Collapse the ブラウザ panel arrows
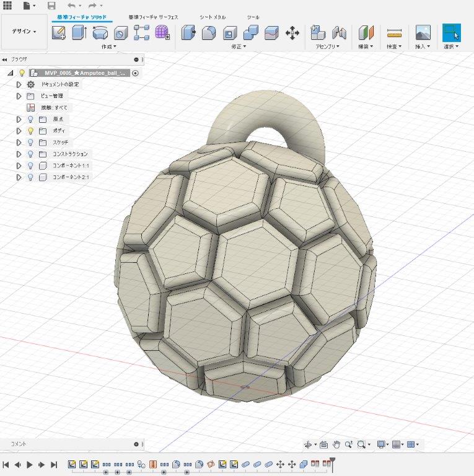The height and width of the screenshot is (476, 474). pos(4,59)
